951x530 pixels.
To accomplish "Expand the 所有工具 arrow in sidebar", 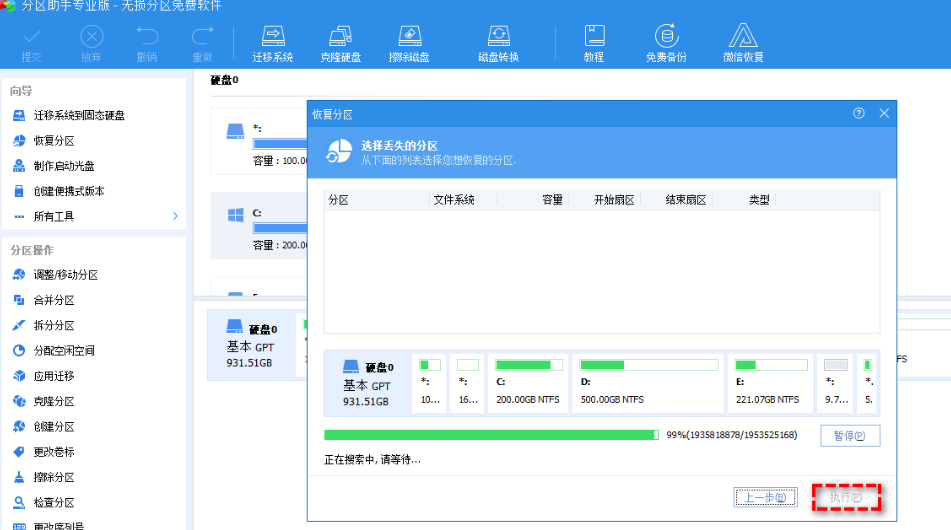I will tap(175, 216).
